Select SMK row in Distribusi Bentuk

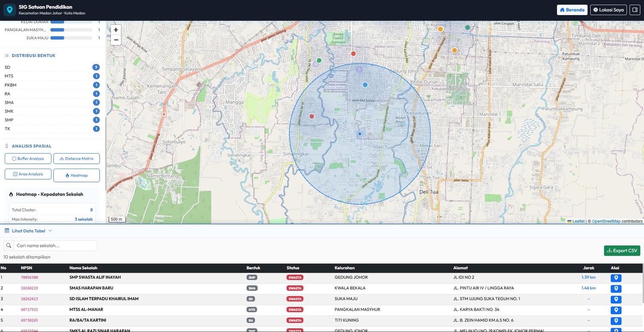(x=52, y=111)
